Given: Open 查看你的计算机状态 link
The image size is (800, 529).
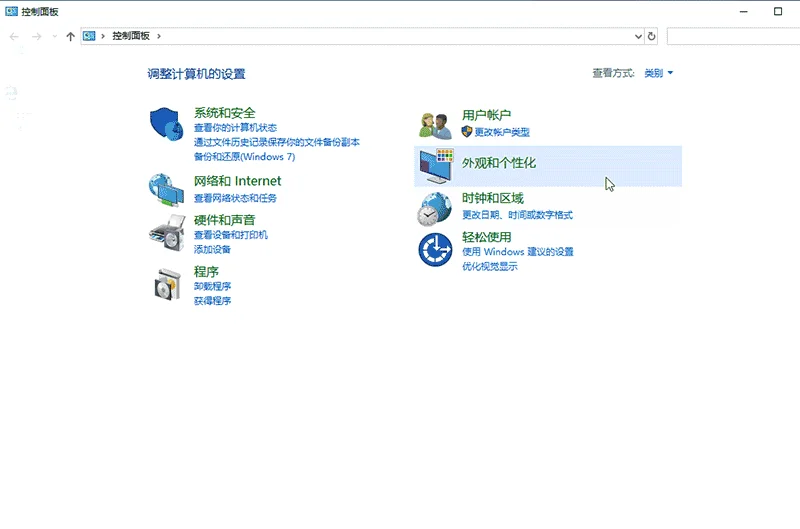Looking at the screenshot, I should point(235,128).
